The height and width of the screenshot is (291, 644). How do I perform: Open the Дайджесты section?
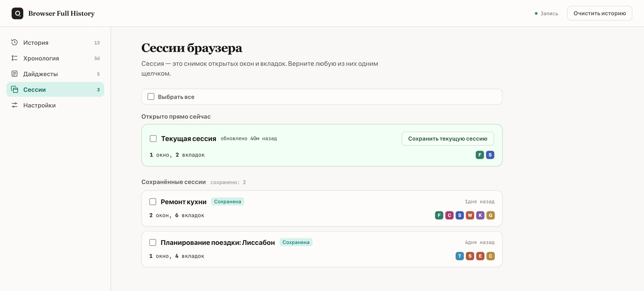(x=55, y=74)
